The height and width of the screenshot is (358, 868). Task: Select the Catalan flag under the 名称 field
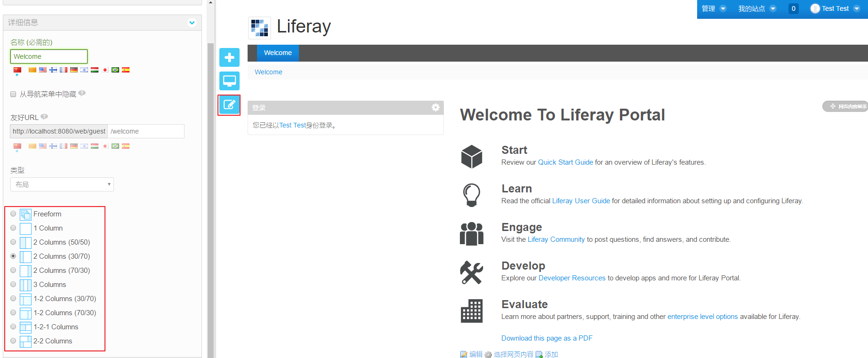pyautogui.click(x=32, y=70)
